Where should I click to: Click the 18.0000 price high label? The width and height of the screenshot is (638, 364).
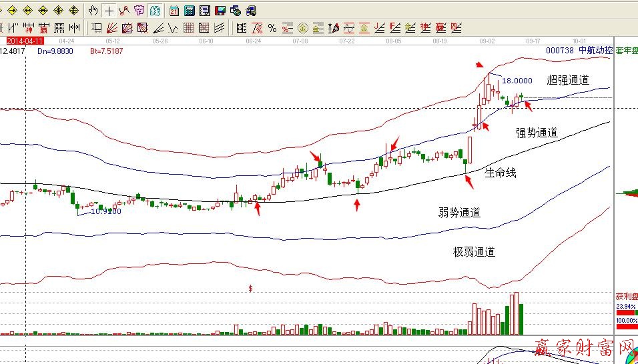[x=517, y=81]
